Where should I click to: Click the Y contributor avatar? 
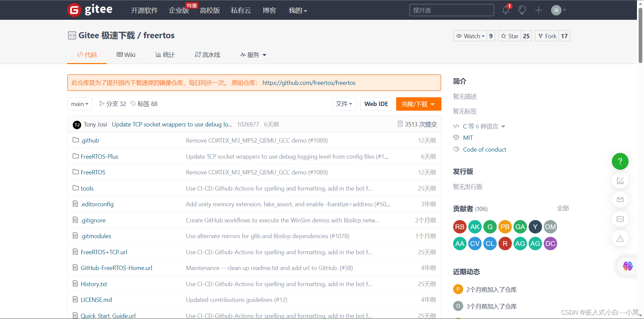tap(535, 227)
